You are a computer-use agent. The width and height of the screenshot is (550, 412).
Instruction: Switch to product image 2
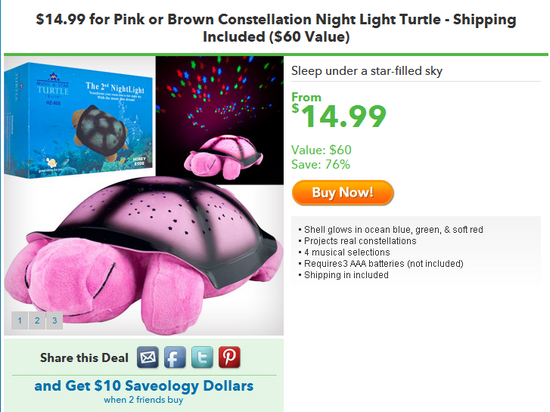[x=37, y=320]
